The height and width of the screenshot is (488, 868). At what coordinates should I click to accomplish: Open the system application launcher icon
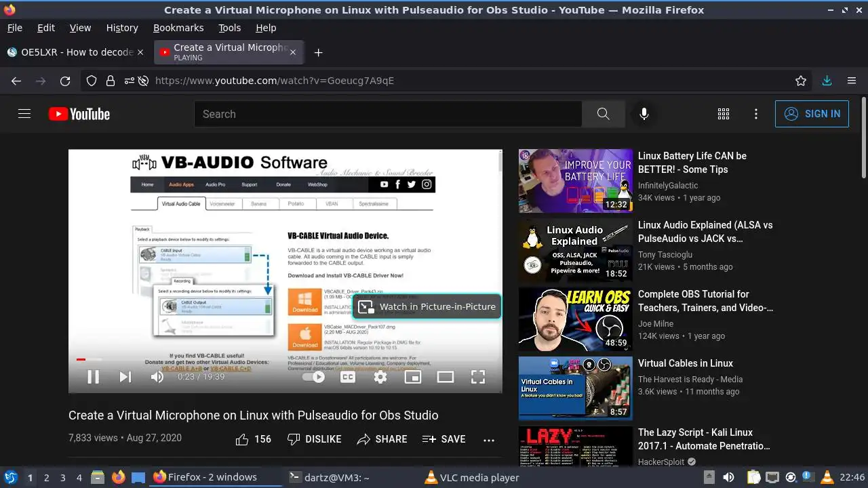10,477
